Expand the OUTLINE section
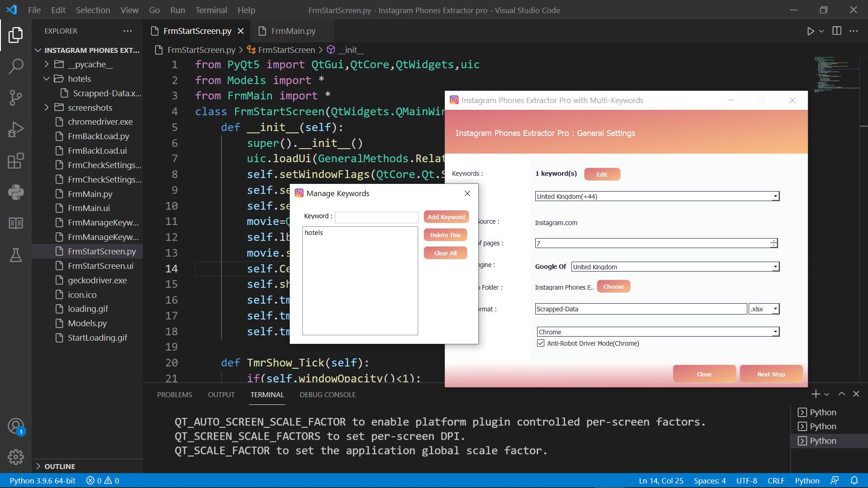The width and height of the screenshot is (868, 488). 38,466
